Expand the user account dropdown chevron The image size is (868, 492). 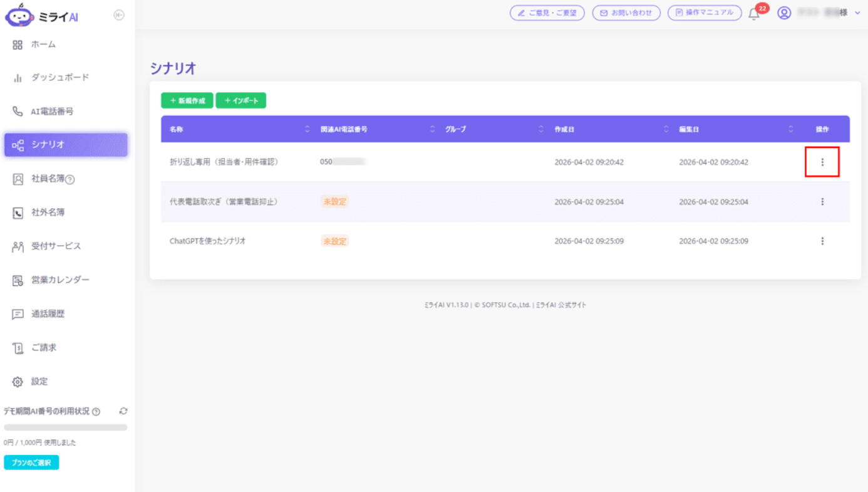[x=857, y=13]
